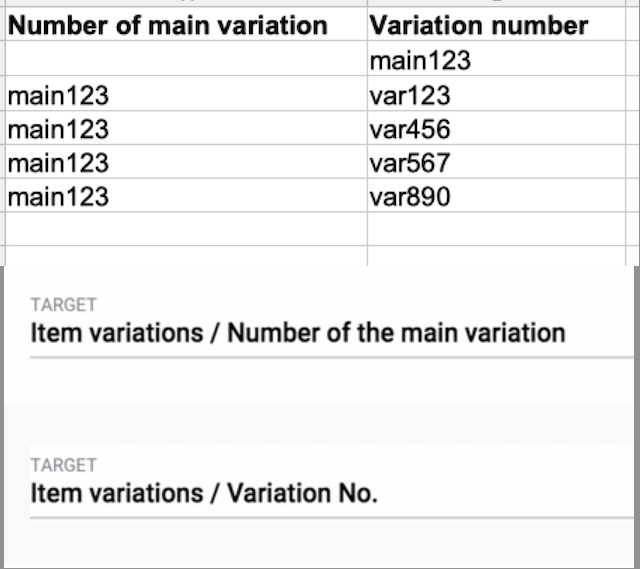This screenshot has height=569, width=640.
Task: Select empty cell directly under Number of main variation header
Action: [185, 61]
